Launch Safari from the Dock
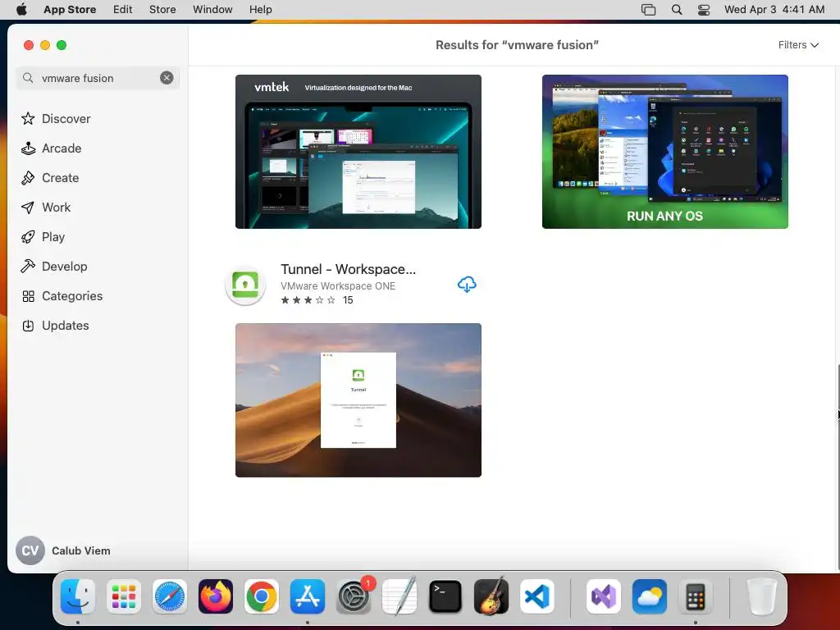The width and height of the screenshot is (840, 630). point(170,596)
